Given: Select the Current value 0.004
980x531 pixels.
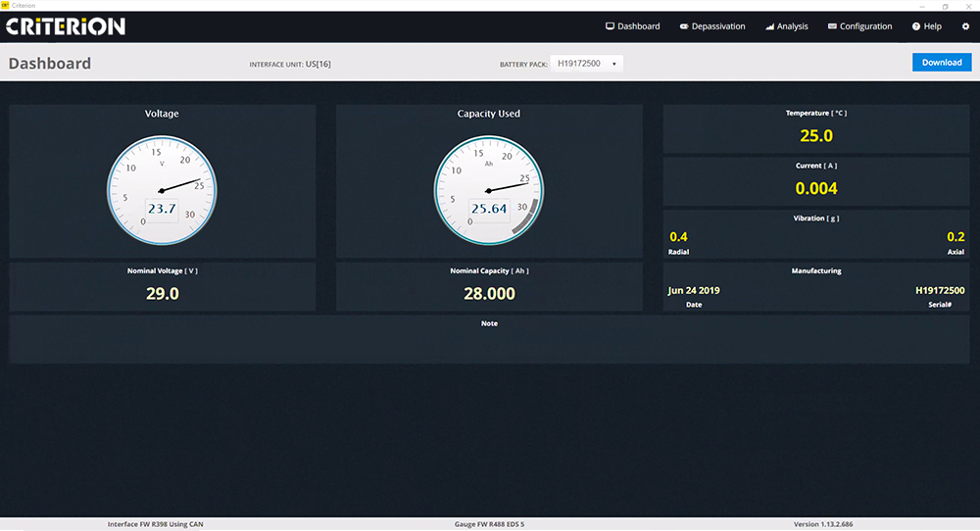Looking at the screenshot, I should pos(816,188).
